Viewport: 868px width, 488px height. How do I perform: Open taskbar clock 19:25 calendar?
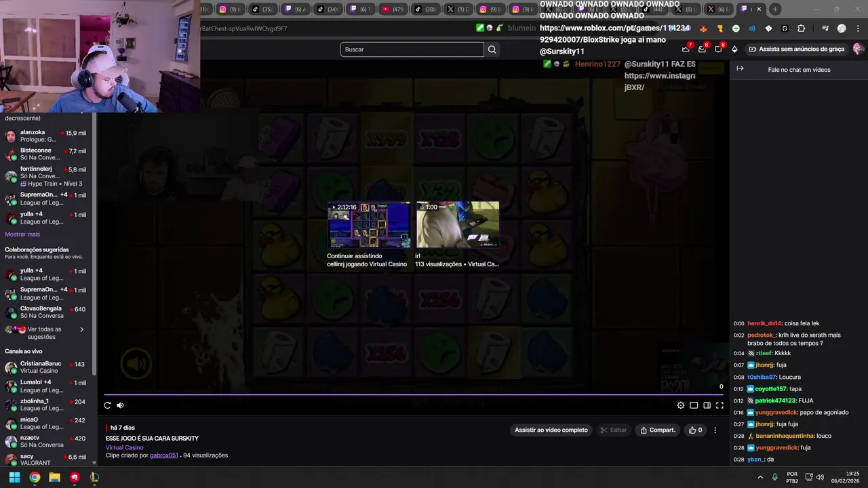[846, 477]
